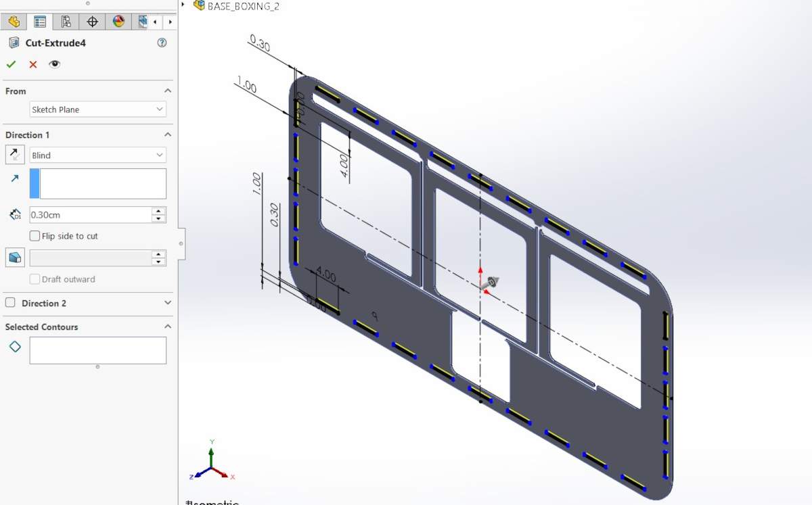Click the disabled draft angle field
The image size is (812, 505).
pos(91,258)
